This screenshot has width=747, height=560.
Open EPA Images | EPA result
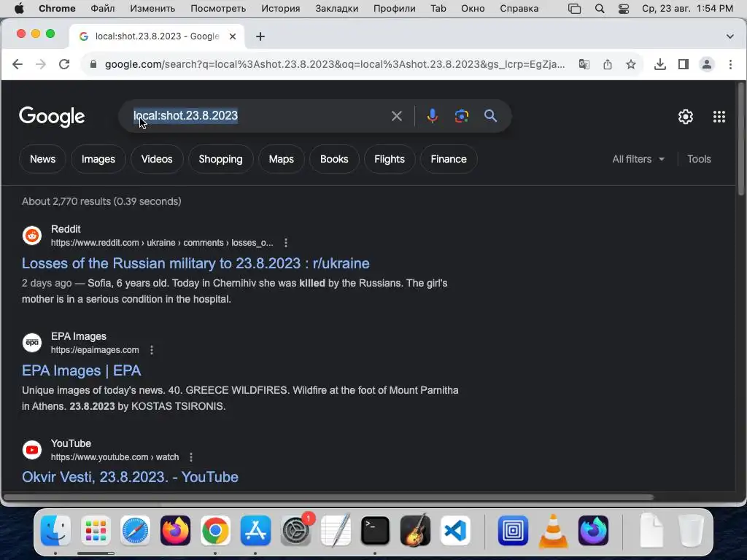(82, 370)
